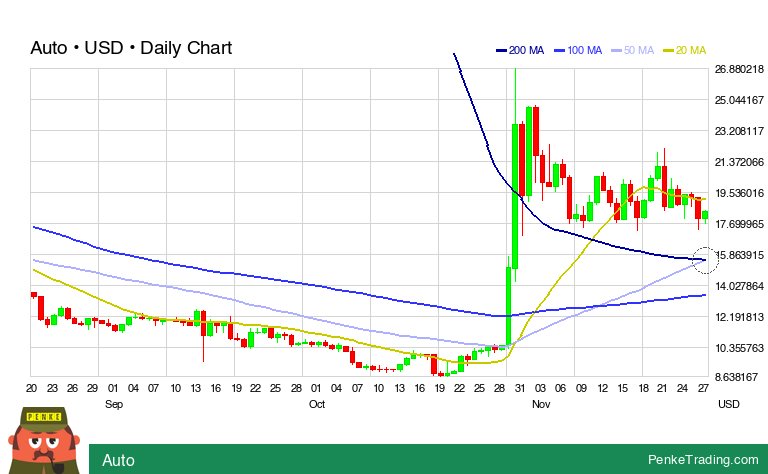
Task: Click the Nov month label
Action: point(541,404)
